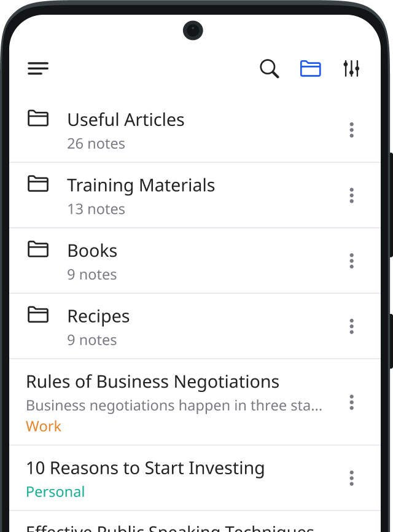Select the green Personal tag

pyautogui.click(x=55, y=492)
